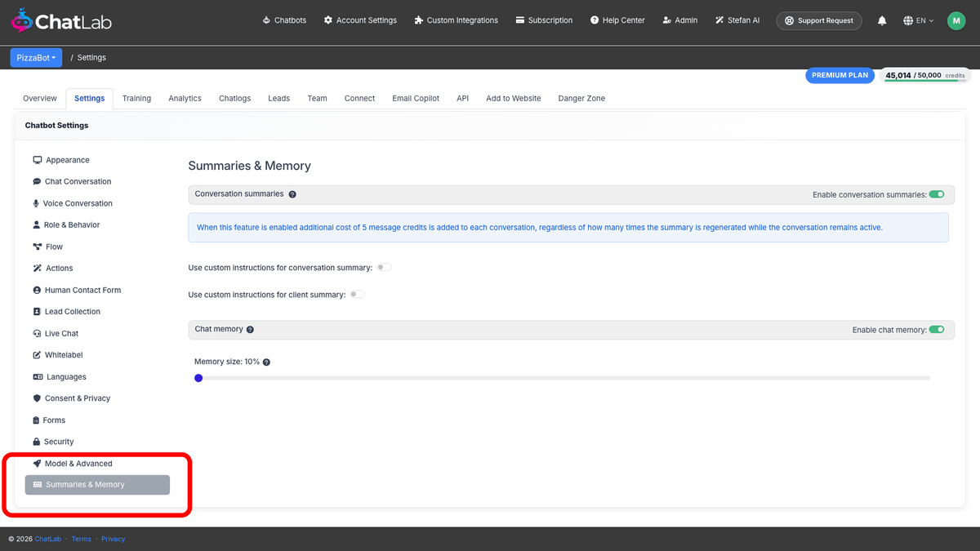Open the Connect tab
Viewport: 980px width, 551px height.
point(359,98)
